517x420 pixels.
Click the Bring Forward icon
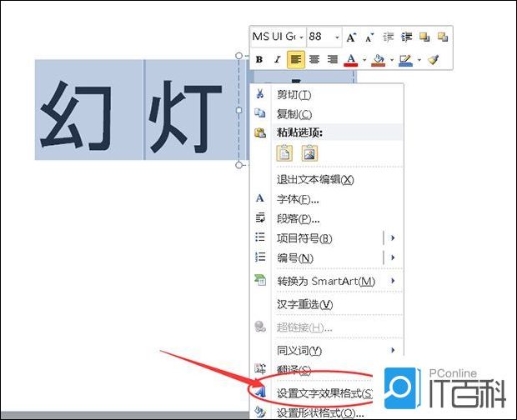coord(424,37)
